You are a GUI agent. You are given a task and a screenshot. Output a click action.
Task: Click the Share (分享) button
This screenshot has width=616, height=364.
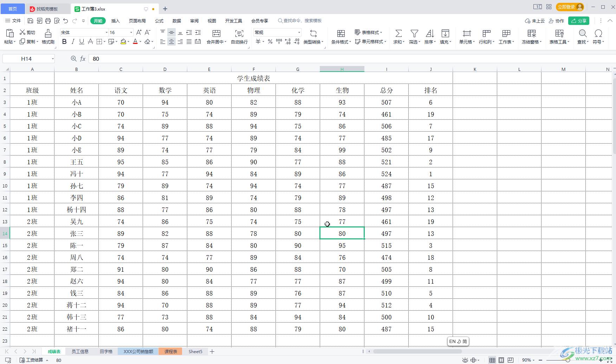click(579, 21)
